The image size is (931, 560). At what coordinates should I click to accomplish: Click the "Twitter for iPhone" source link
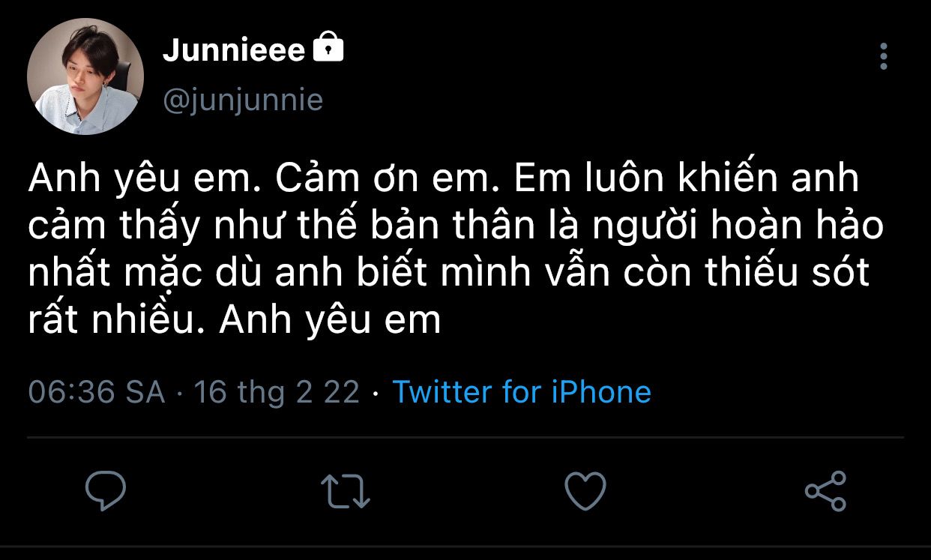[x=522, y=392]
